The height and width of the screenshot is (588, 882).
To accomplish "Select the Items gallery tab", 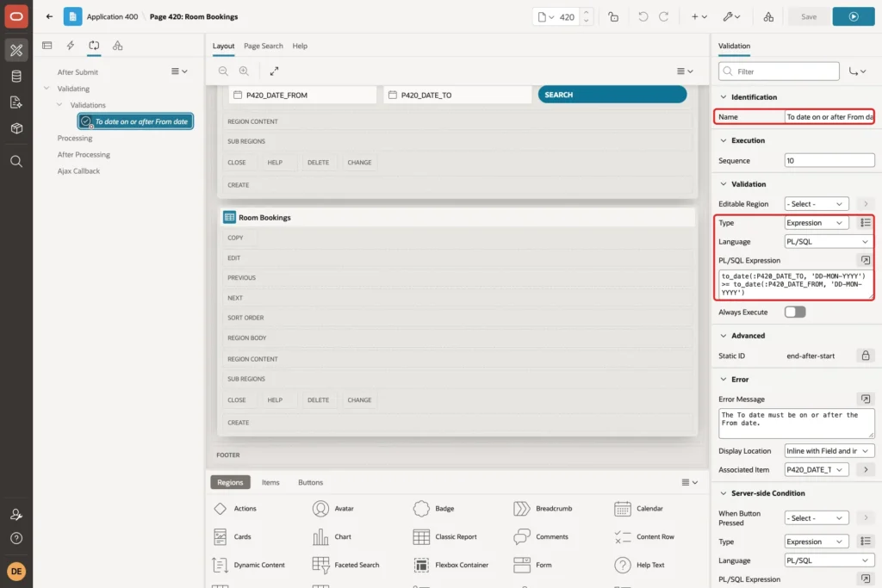I will tap(270, 482).
